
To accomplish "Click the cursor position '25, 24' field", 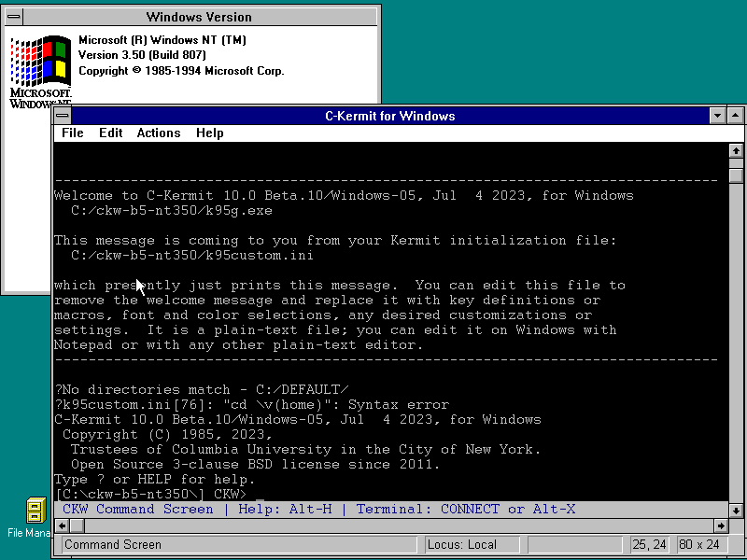I will tap(649, 544).
